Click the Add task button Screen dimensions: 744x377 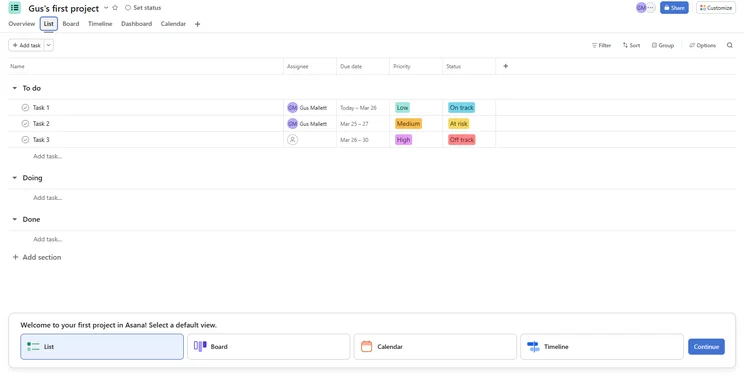pos(26,45)
